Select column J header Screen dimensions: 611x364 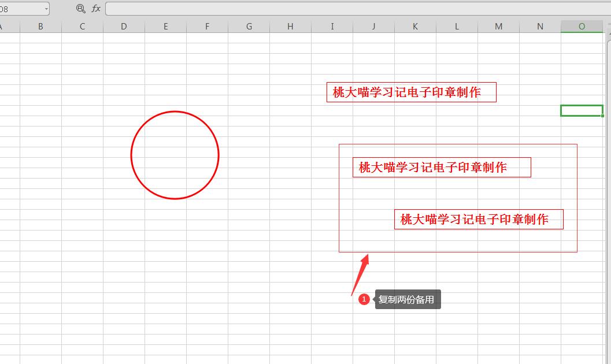373,27
